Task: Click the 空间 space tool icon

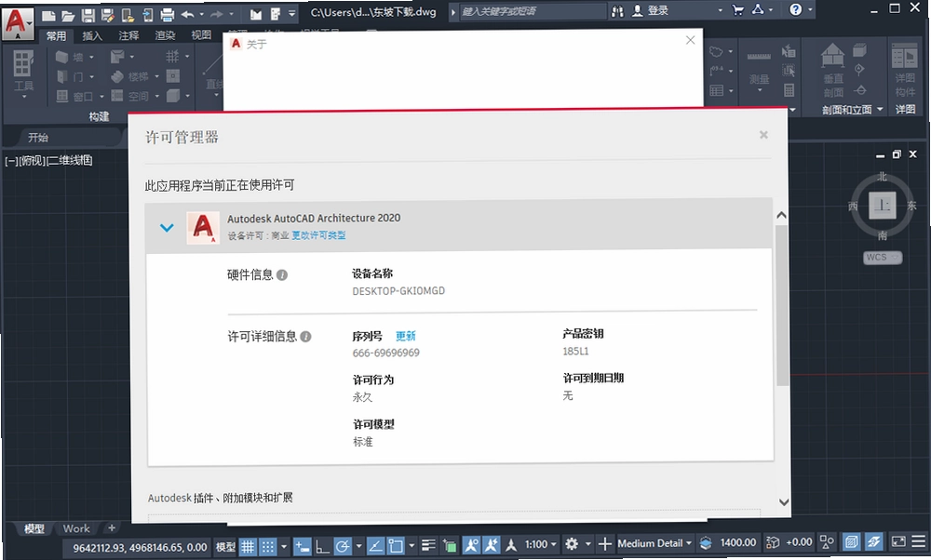Action: [117, 96]
